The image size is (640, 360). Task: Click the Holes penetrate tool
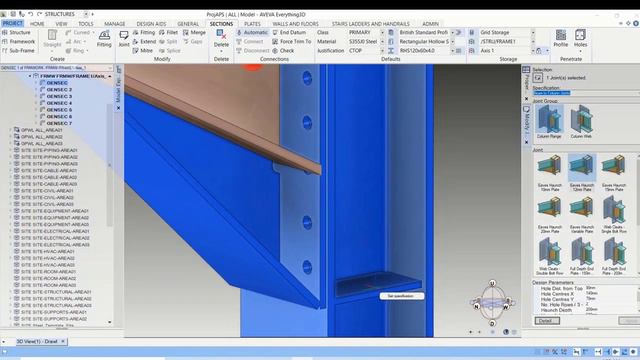(x=580, y=38)
